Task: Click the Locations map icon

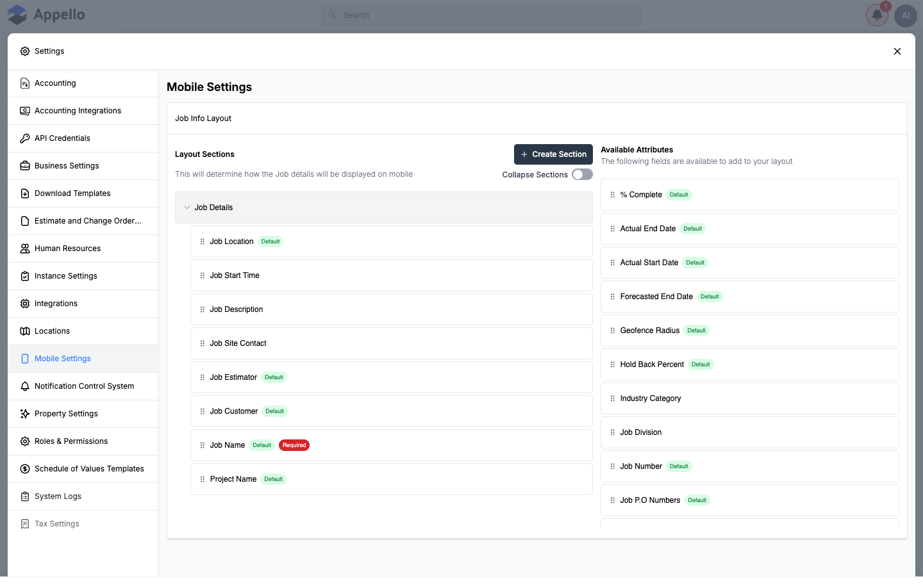Action: tap(25, 331)
